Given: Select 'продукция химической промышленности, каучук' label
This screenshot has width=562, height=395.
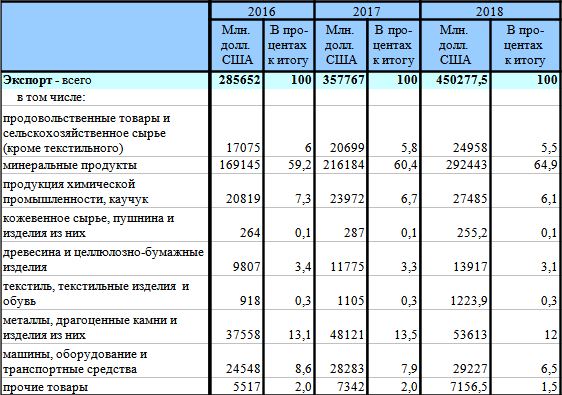Looking at the screenshot, I should [x=75, y=191].
